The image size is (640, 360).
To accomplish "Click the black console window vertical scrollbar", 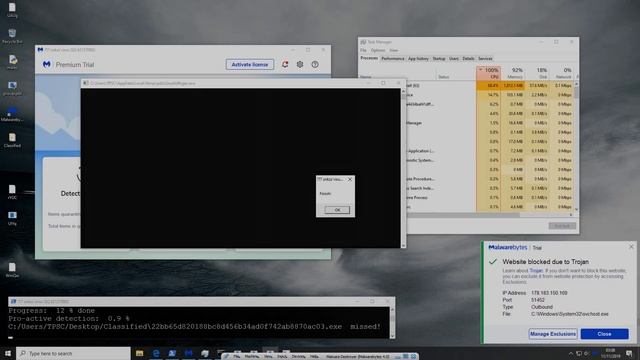I will [403, 168].
